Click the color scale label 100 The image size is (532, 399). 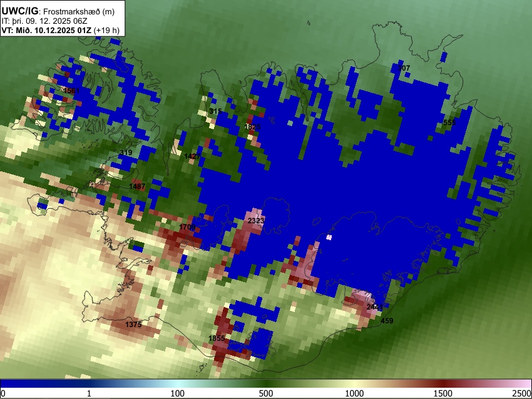coord(177,393)
